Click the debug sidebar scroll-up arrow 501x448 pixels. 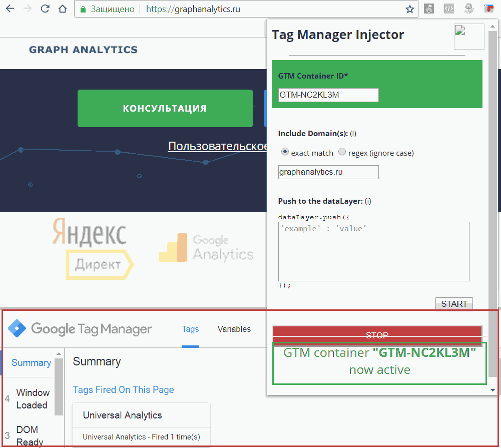pyautogui.click(x=59, y=353)
